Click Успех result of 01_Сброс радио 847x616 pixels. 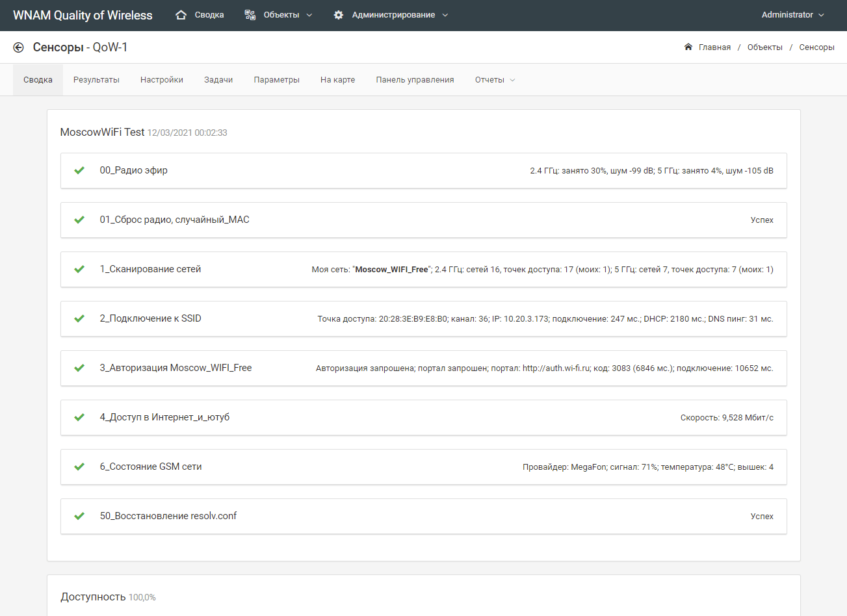pyautogui.click(x=762, y=220)
